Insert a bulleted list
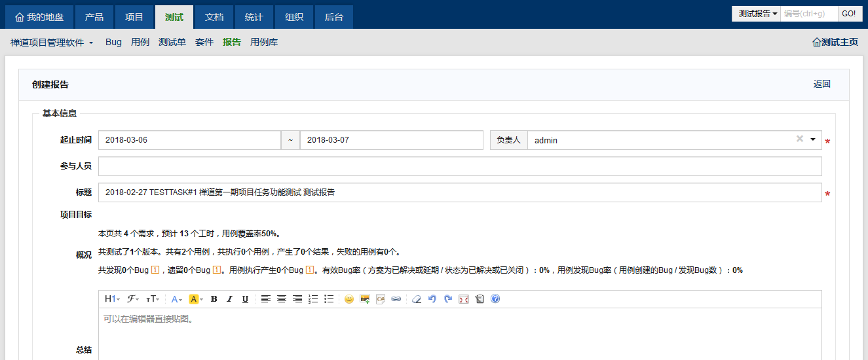Viewport: 868px width, 360px height. tap(329, 299)
